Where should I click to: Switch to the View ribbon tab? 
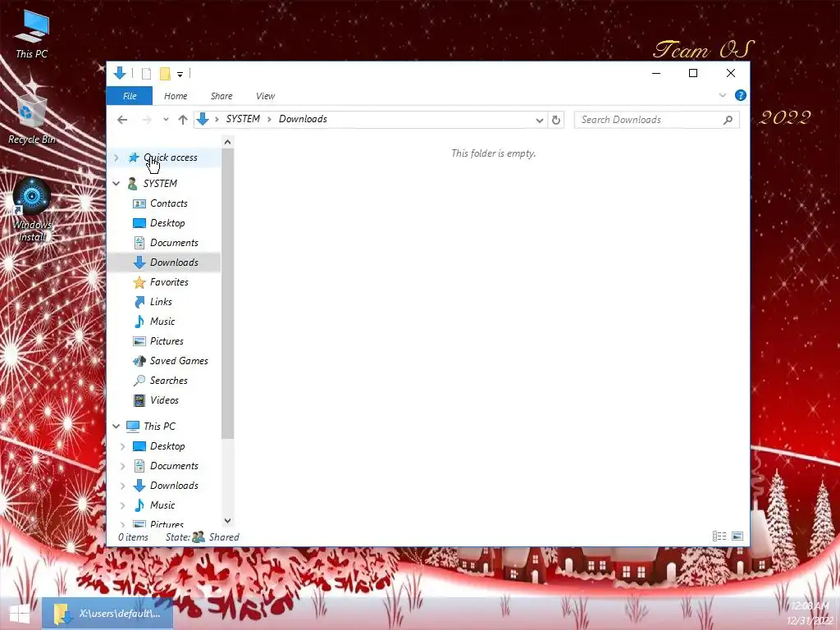tap(265, 96)
